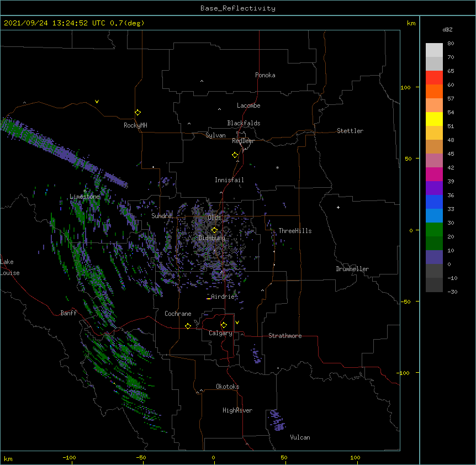Click the slate-purple 10-0 dBZ legend swatch
Viewport: 476px width, 465px height.
[434, 257]
